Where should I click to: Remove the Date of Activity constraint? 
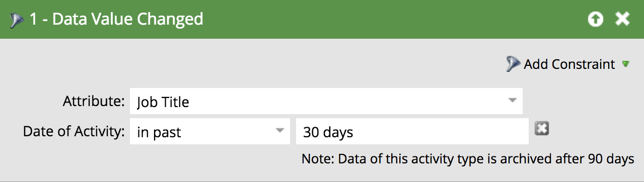(x=542, y=129)
